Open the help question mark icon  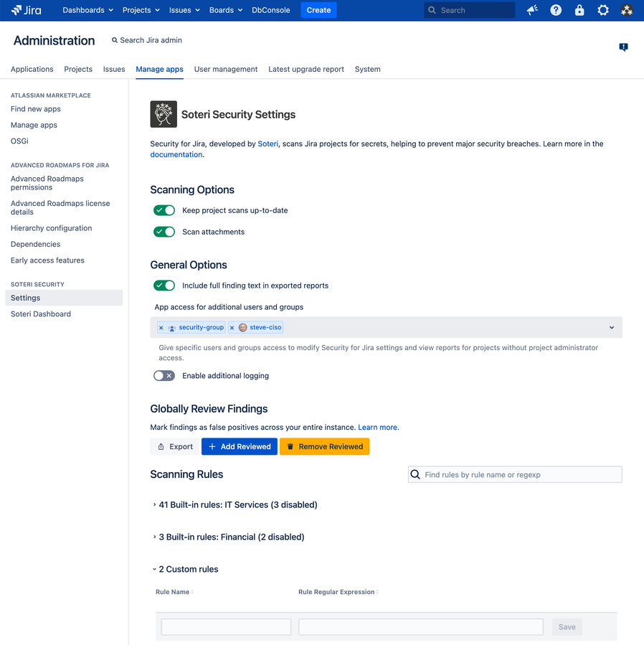click(556, 10)
